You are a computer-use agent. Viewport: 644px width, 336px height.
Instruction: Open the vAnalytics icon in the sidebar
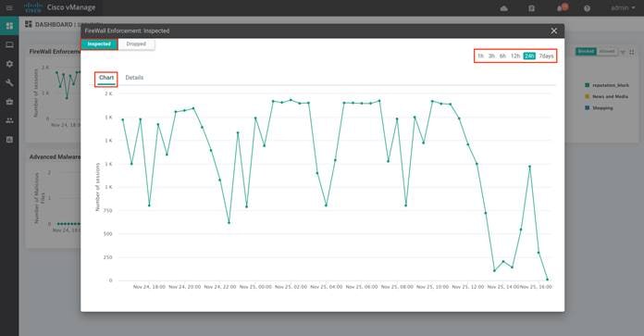(x=9, y=140)
